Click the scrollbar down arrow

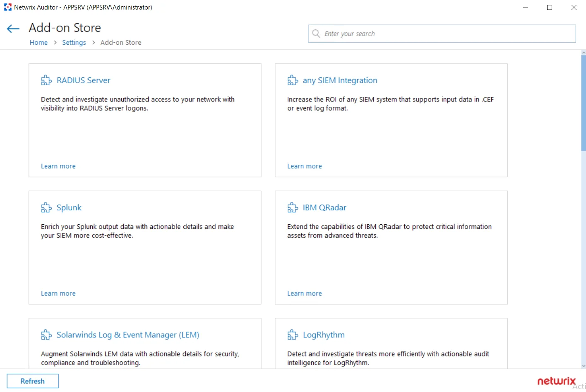coord(584,366)
